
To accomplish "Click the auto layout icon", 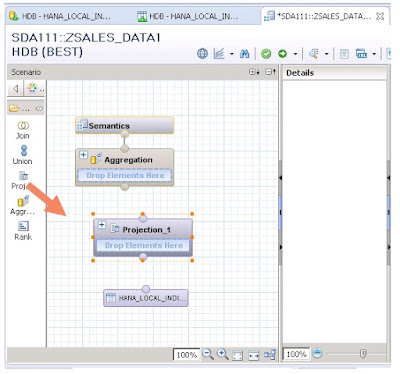I will tap(270, 355).
